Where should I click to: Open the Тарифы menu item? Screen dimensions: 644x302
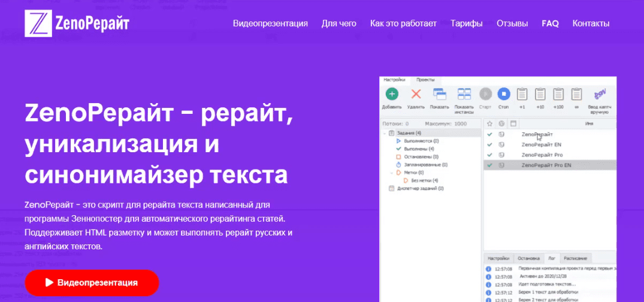467,24
